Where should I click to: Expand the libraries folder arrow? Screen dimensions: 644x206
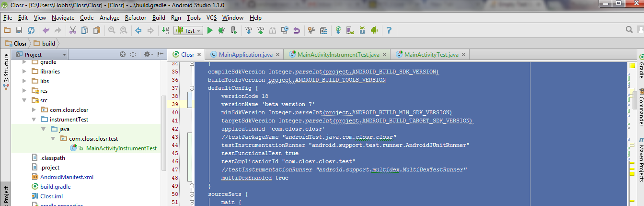tap(25, 72)
